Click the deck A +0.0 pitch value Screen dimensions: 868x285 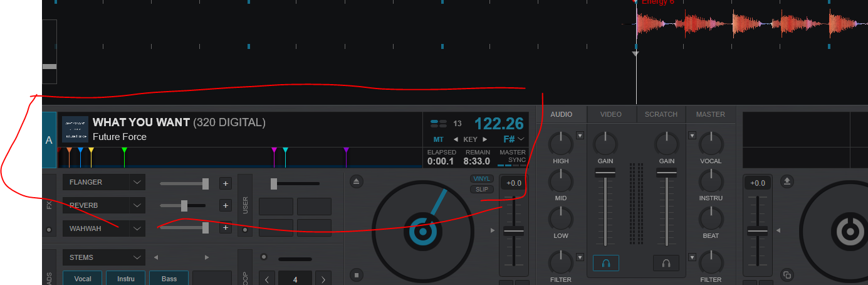click(x=514, y=183)
